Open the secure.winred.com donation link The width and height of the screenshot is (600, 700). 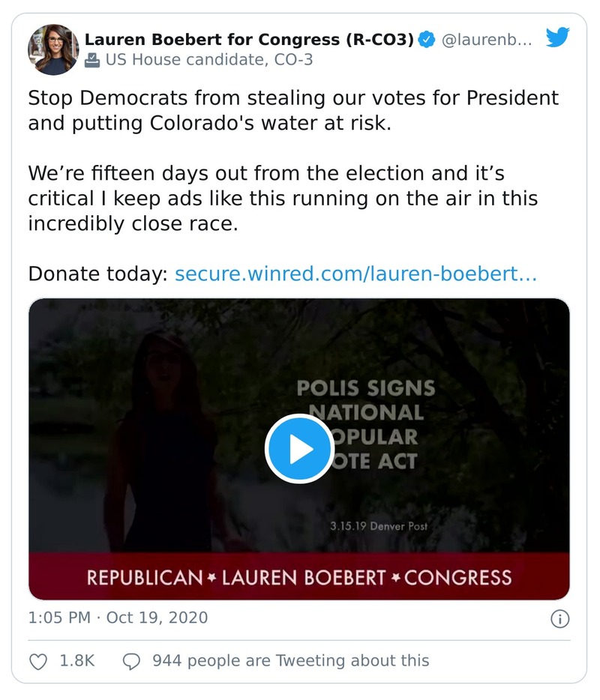[x=355, y=274]
